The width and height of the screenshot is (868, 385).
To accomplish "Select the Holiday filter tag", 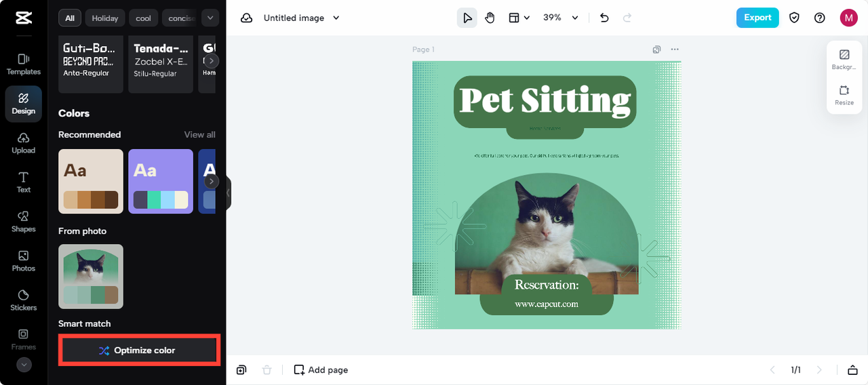I will coord(105,18).
